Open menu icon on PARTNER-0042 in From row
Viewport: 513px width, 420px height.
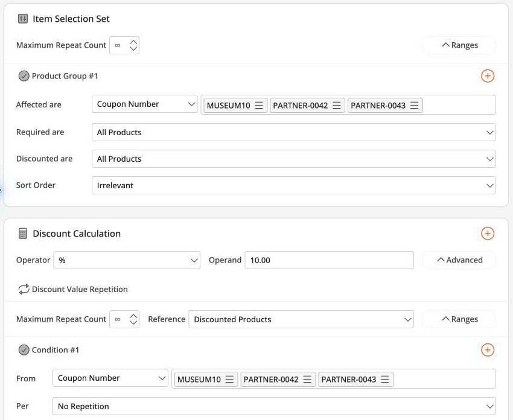point(307,380)
